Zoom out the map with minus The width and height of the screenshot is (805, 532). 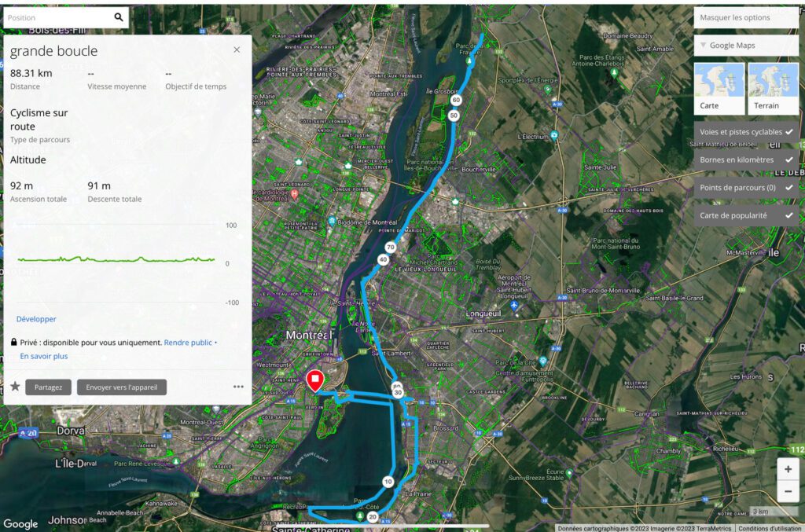pyautogui.click(x=788, y=491)
